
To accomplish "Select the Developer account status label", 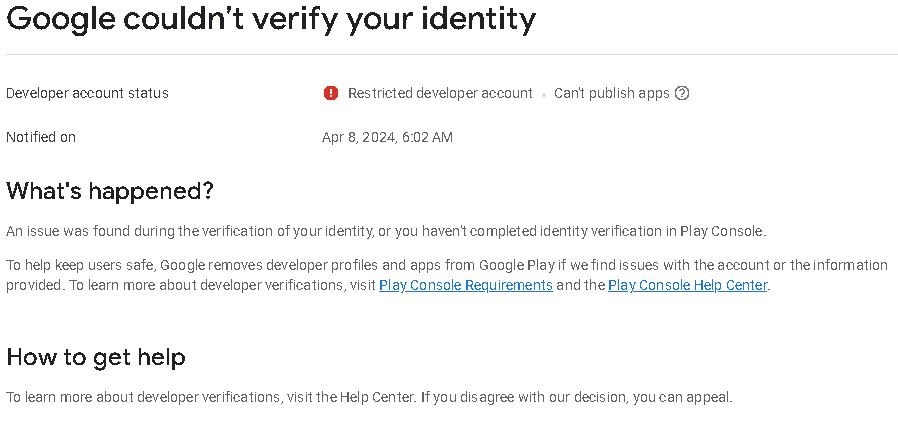I will (87, 93).
